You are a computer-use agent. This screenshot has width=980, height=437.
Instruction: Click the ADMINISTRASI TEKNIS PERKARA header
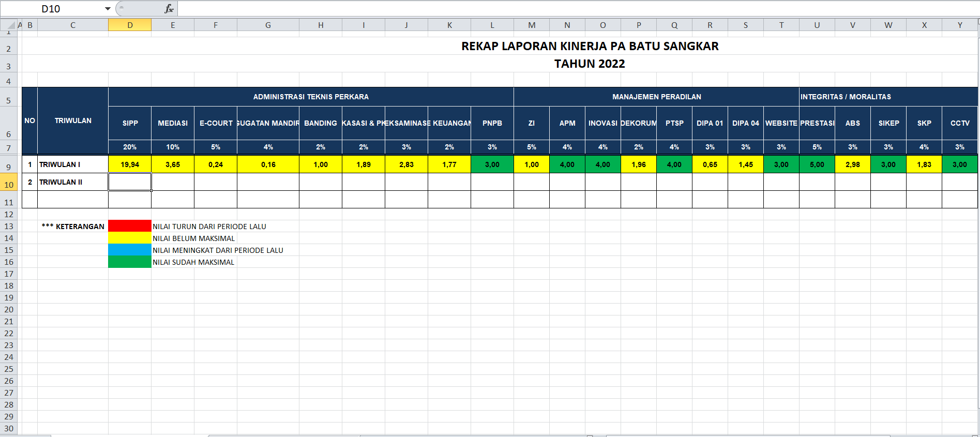point(311,97)
